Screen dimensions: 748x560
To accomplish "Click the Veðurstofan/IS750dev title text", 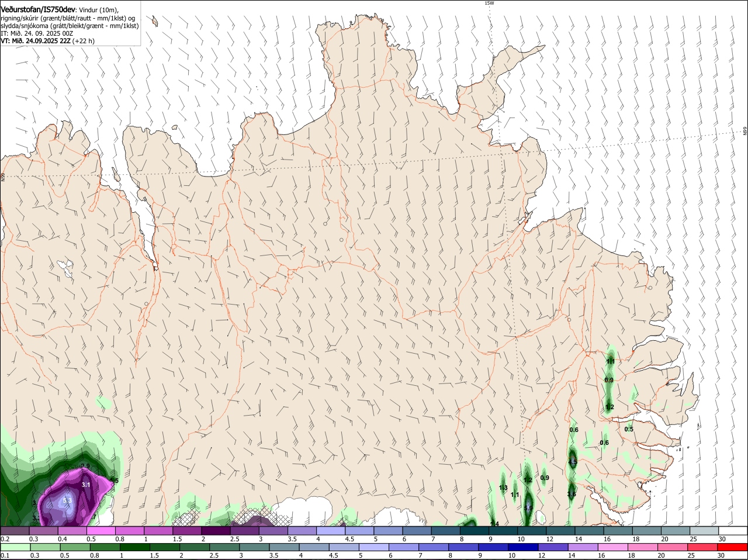I will [38, 9].
